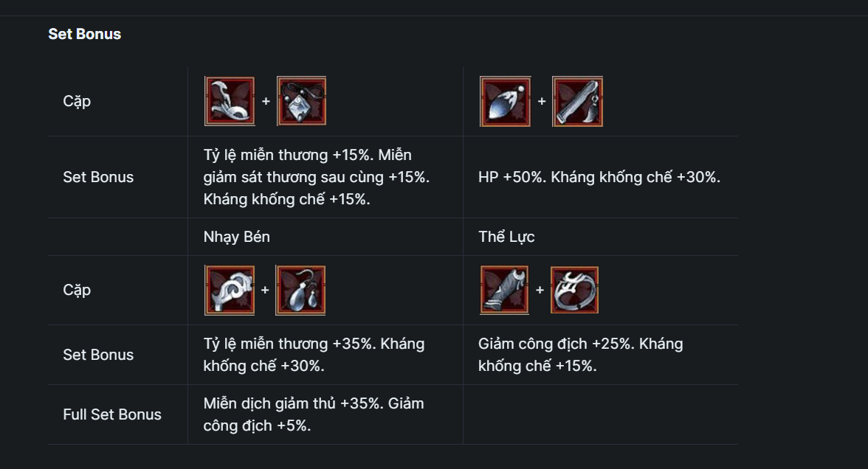The image size is (868, 469).
Task: Click the second Cặp row label
Action: [x=77, y=290]
